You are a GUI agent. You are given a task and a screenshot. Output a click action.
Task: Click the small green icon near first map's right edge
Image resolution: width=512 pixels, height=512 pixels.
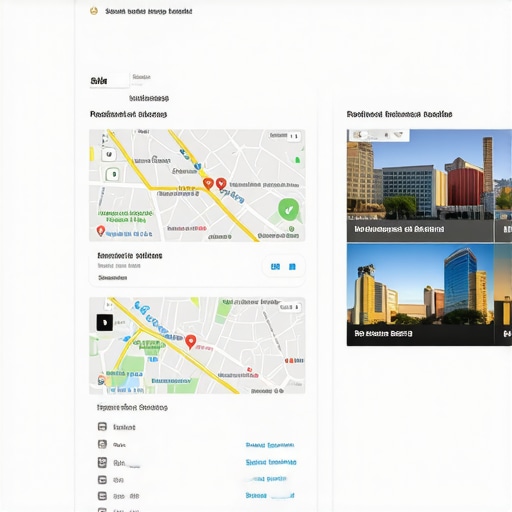(x=297, y=160)
